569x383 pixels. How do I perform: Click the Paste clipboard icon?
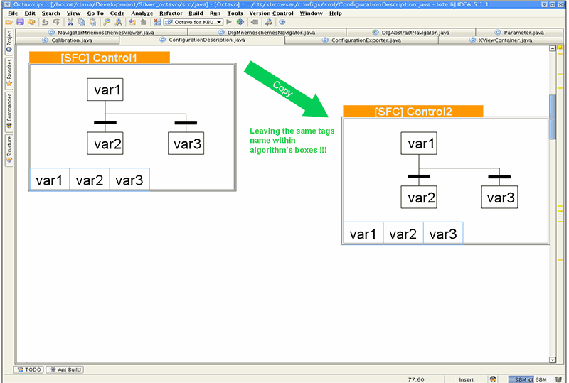[93, 22]
